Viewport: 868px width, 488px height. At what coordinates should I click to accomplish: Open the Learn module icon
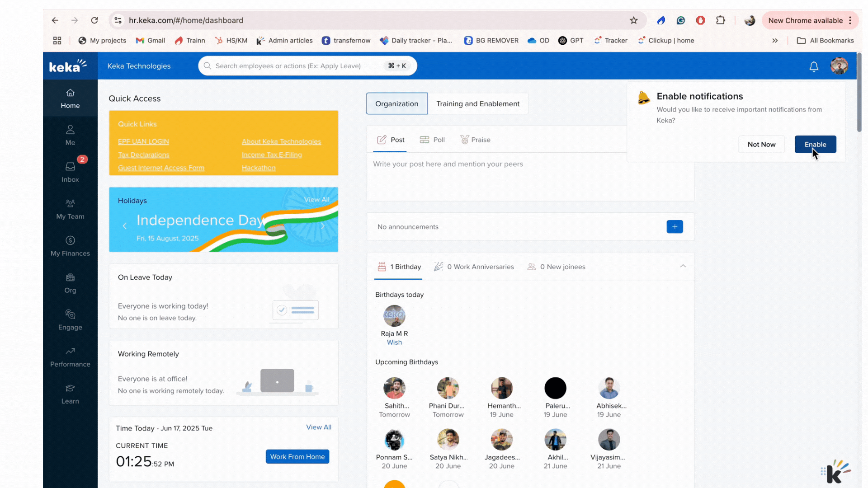(x=70, y=394)
